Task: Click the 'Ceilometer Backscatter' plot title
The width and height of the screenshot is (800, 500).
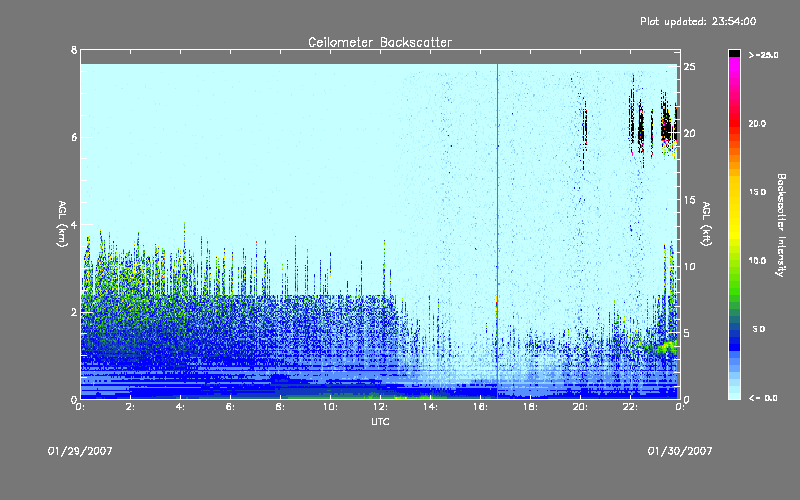Action: [380, 42]
